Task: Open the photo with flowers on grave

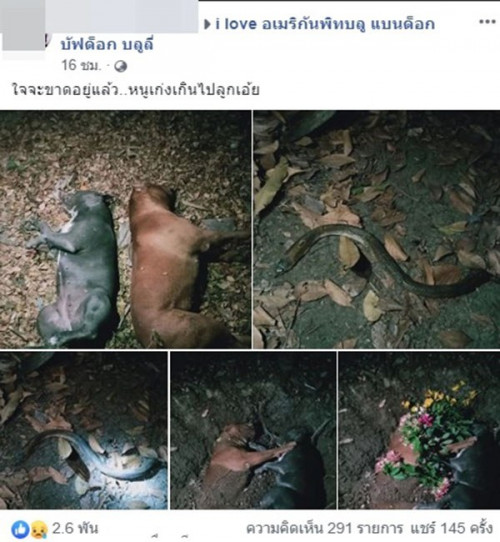Action: coord(419,430)
